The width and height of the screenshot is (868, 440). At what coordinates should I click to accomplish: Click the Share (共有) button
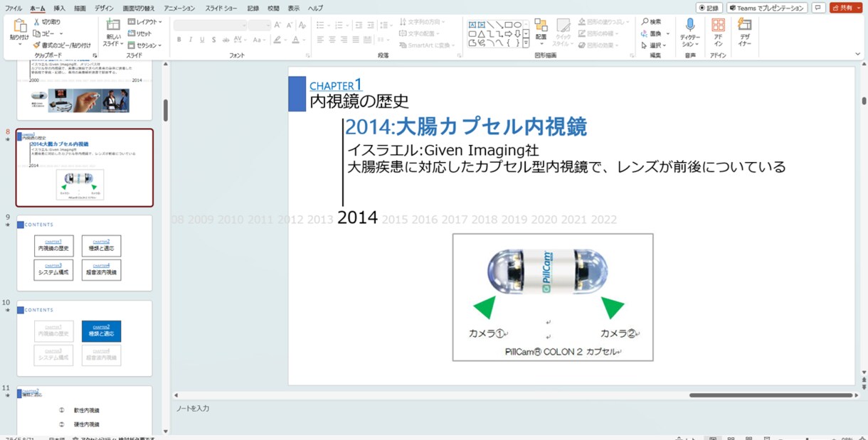point(846,8)
